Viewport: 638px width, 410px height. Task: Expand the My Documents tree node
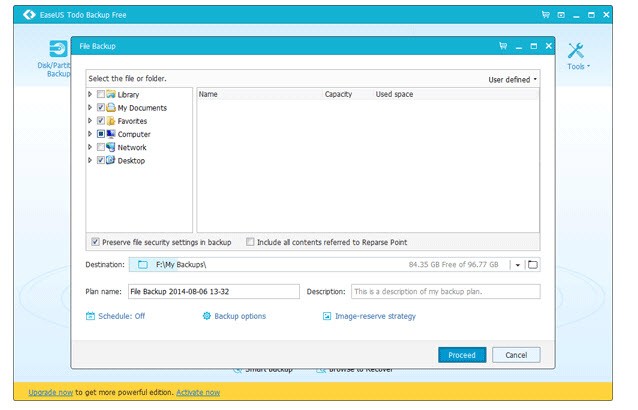point(90,107)
